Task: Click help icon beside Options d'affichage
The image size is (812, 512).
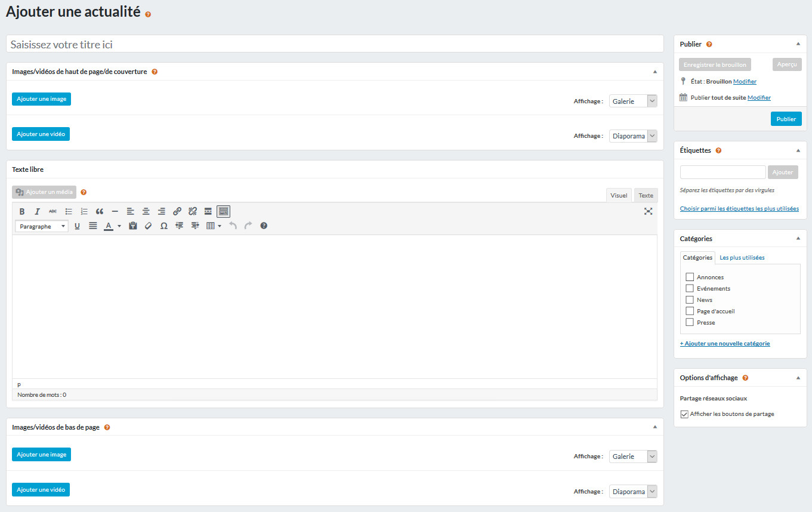Action: 746,378
